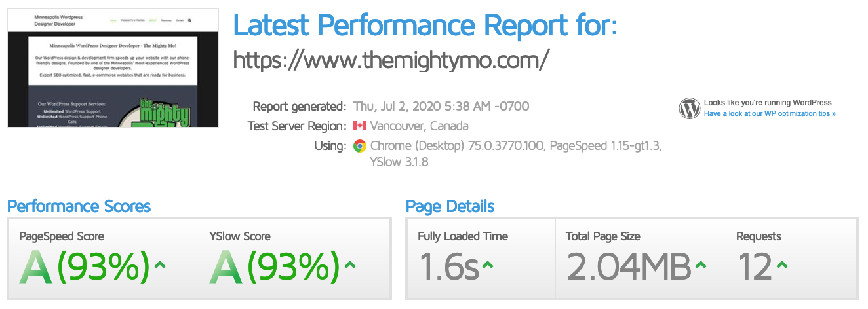Screen dimensions: 868x309
Task: Open the website screenshot thumbnail
Action: [113, 68]
